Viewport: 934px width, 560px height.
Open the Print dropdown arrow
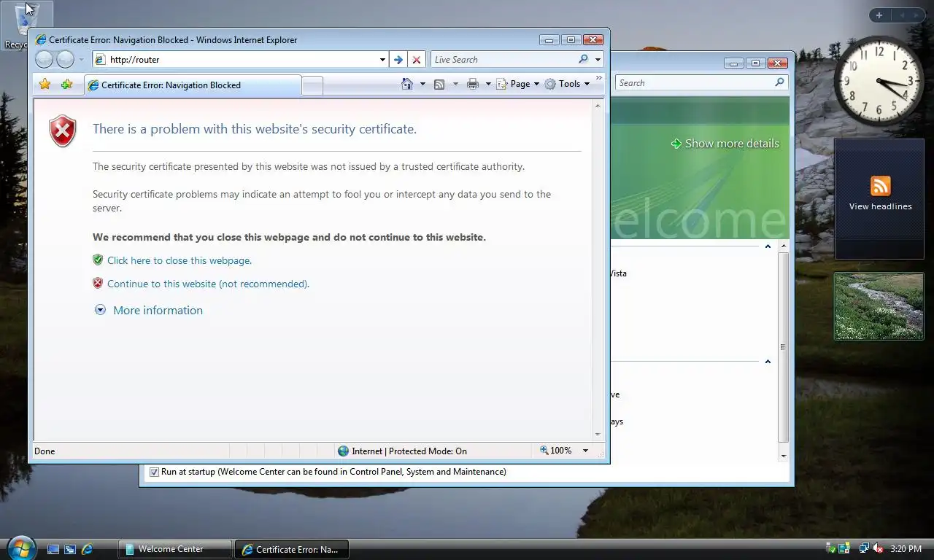[488, 84]
